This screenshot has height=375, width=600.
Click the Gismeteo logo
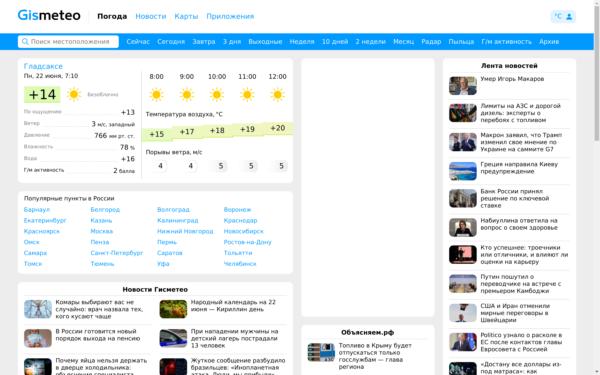49,16
